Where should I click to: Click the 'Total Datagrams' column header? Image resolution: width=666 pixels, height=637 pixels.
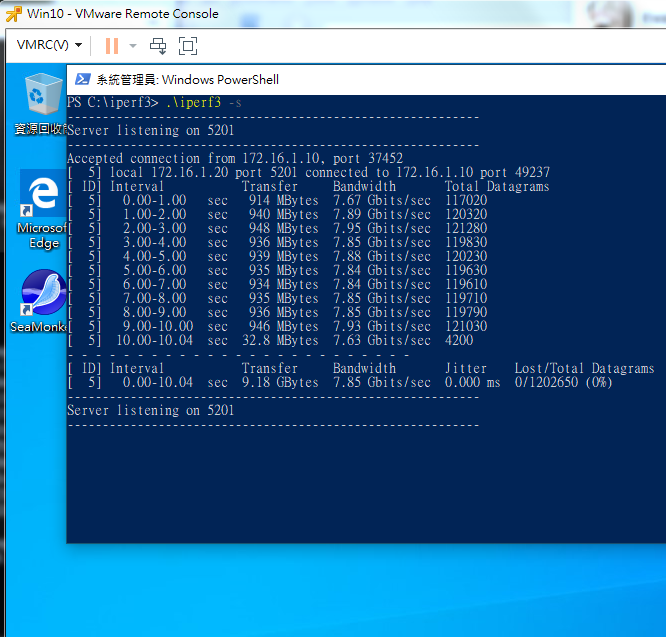(497, 186)
